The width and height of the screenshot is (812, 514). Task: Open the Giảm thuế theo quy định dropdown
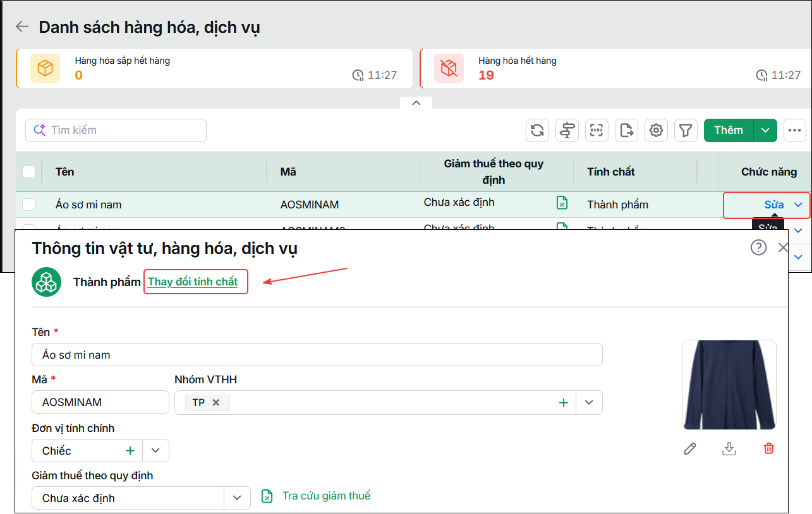[237, 498]
